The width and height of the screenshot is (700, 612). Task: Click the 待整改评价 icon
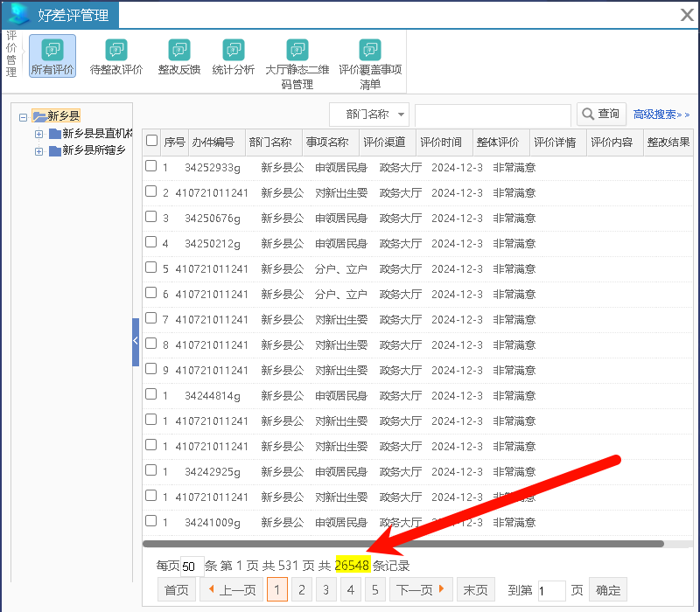click(116, 56)
